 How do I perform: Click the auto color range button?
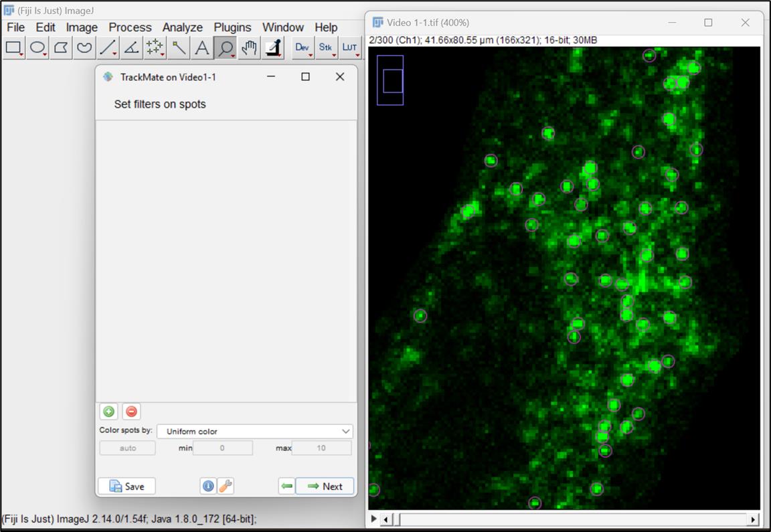point(128,448)
